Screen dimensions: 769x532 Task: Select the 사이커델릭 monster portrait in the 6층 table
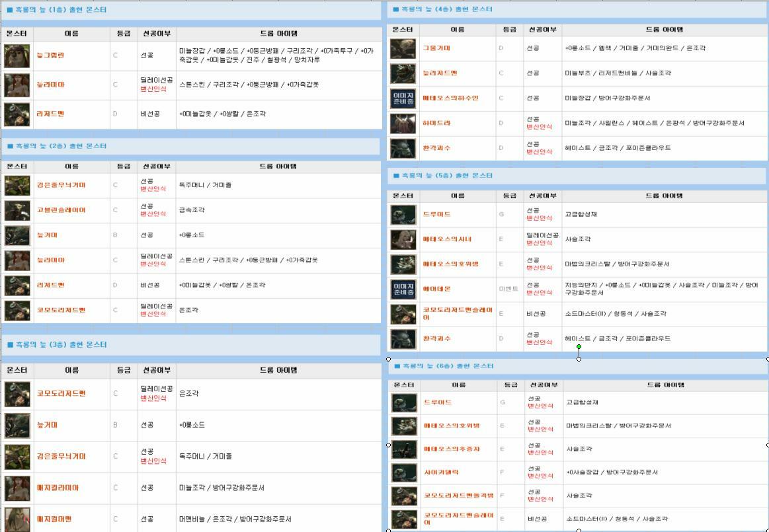[404, 473]
